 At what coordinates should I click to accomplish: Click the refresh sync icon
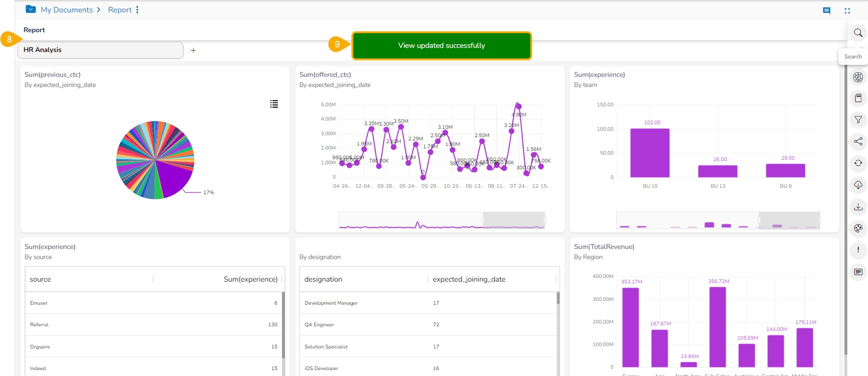858,163
